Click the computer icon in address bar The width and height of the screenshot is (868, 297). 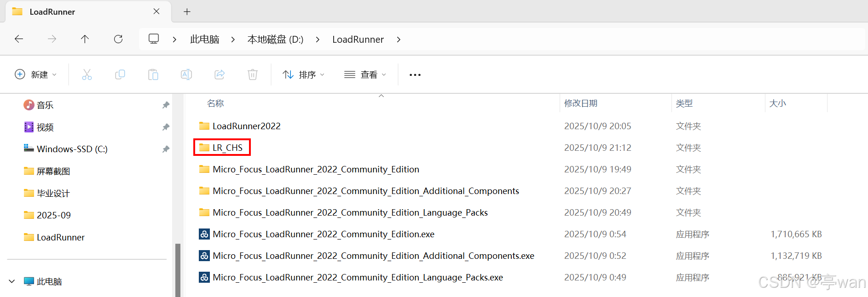[x=154, y=39]
